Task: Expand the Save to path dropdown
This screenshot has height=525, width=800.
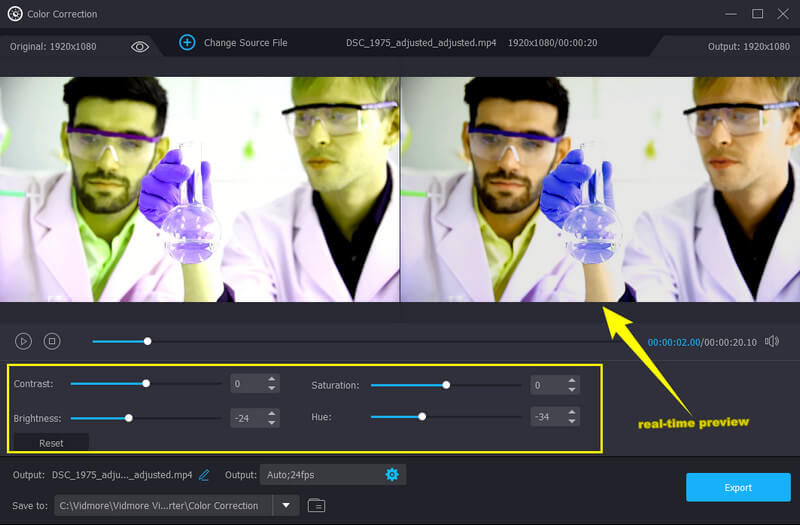Action: 286,505
